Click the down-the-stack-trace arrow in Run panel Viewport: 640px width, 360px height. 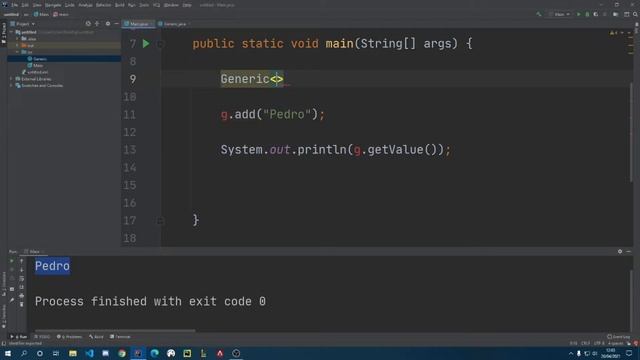tap(22, 270)
